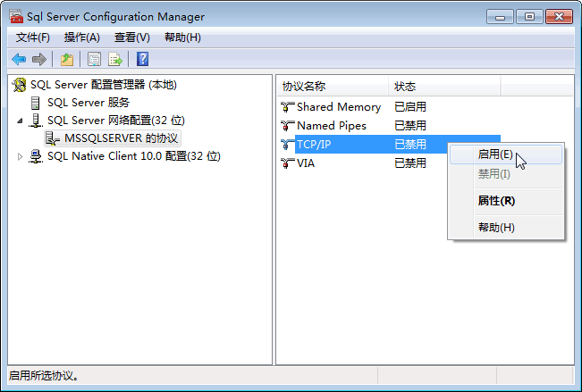Viewport: 582px width, 392px height.
Task: Click the blue Back arrow toolbar icon
Action: (19, 59)
